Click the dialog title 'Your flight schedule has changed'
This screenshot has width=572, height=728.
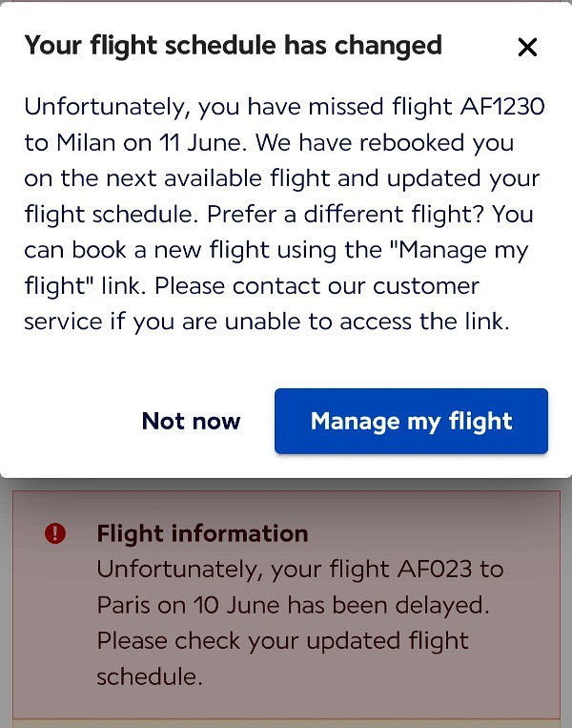pyautogui.click(x=234, y=46)
